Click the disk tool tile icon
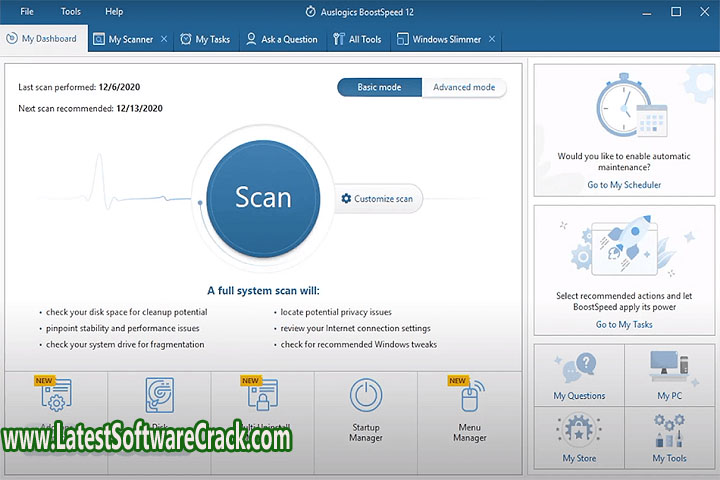 coord(159,396)
